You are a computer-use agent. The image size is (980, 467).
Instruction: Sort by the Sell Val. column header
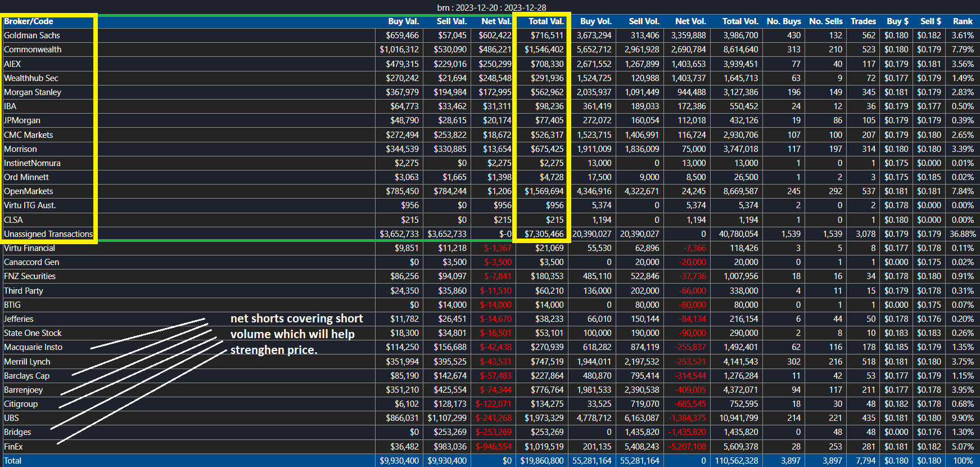(x=451, y=21)
